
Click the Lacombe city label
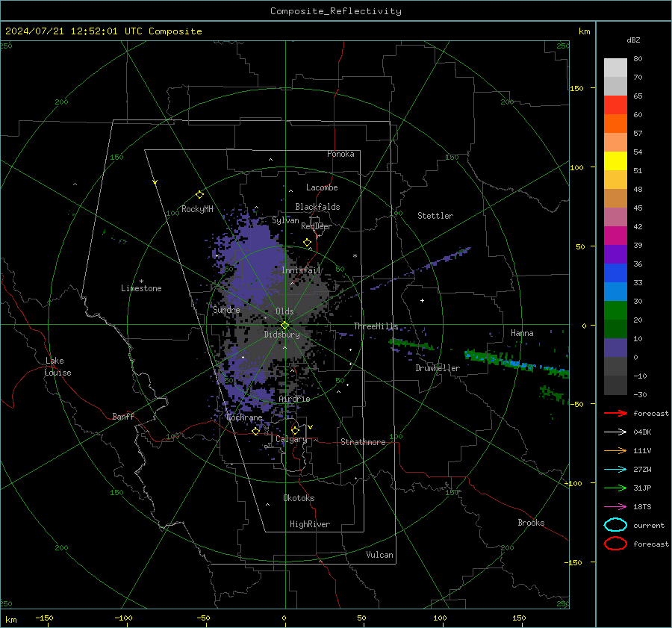click(x=322, y=187)
